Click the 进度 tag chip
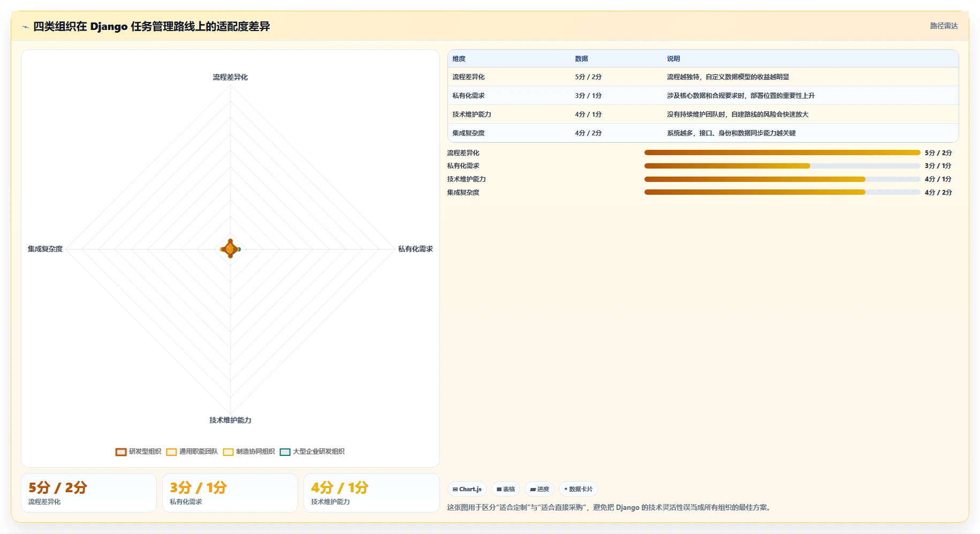Screen dimensions: 980x534 pos(540,489)
